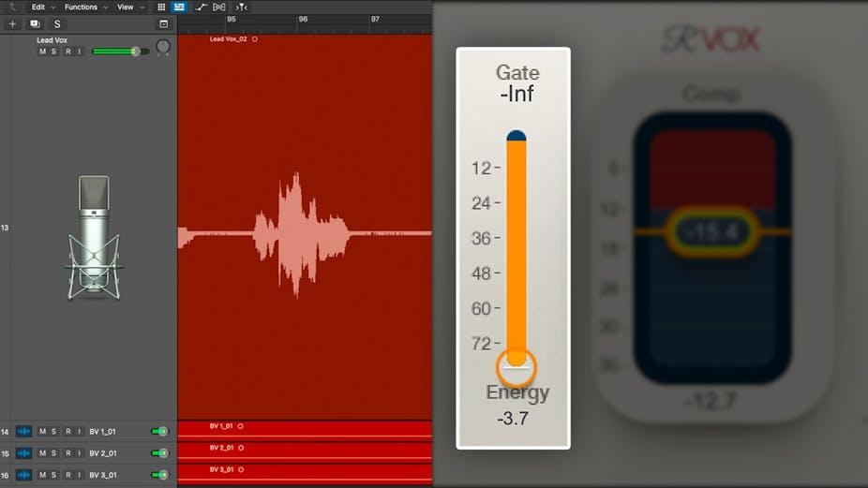Click the BV 1_01 audio waveform track icon
Image resolution: width=868 pixels, height=488 pixels.
coord(23,432)
